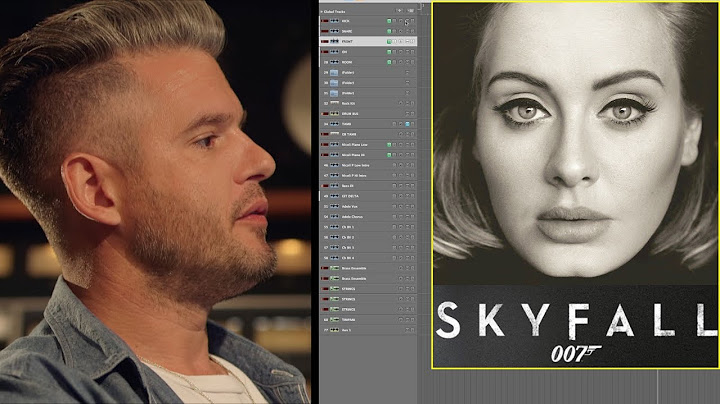Select the Rock Kit track name

348,103
